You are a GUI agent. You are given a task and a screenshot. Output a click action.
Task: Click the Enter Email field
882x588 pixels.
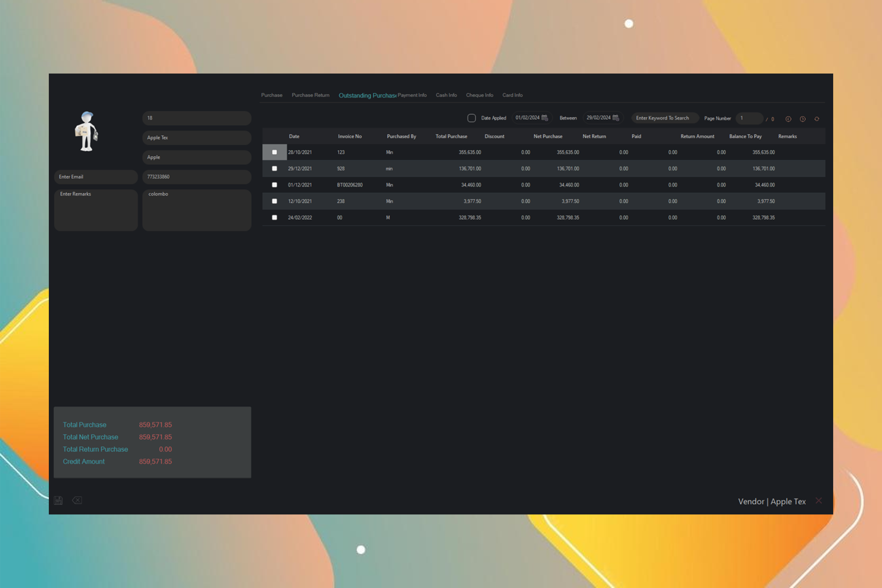(96, 177)
